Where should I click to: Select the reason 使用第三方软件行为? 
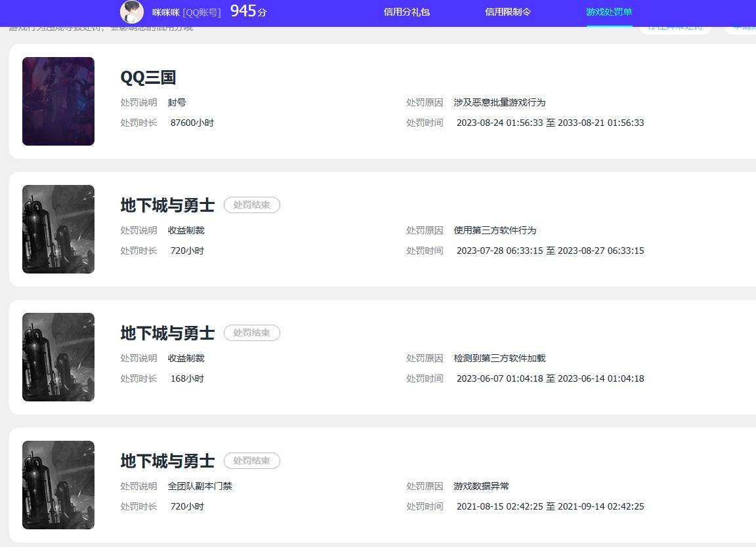tap(495, 230)
